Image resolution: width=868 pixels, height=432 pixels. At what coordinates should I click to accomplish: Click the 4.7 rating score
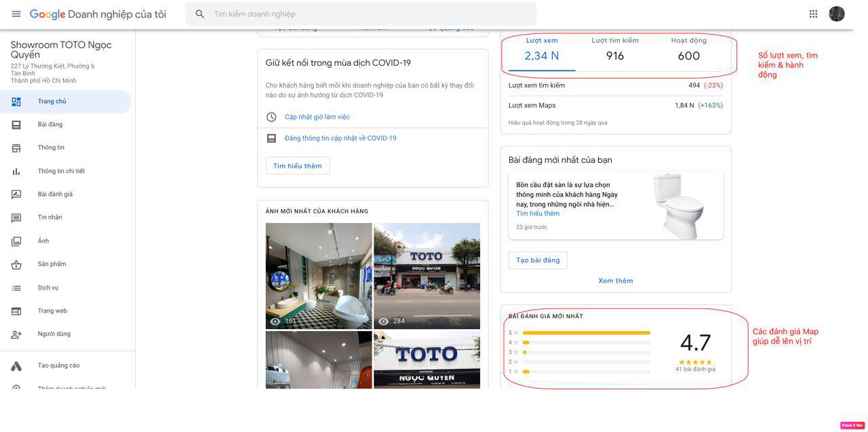click(696, 342)
